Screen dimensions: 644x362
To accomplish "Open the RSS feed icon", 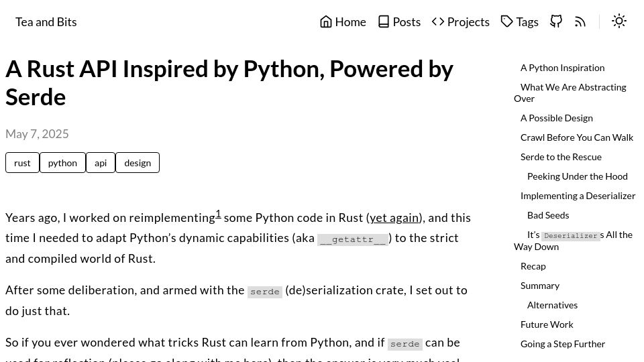I will pos(580,21).
